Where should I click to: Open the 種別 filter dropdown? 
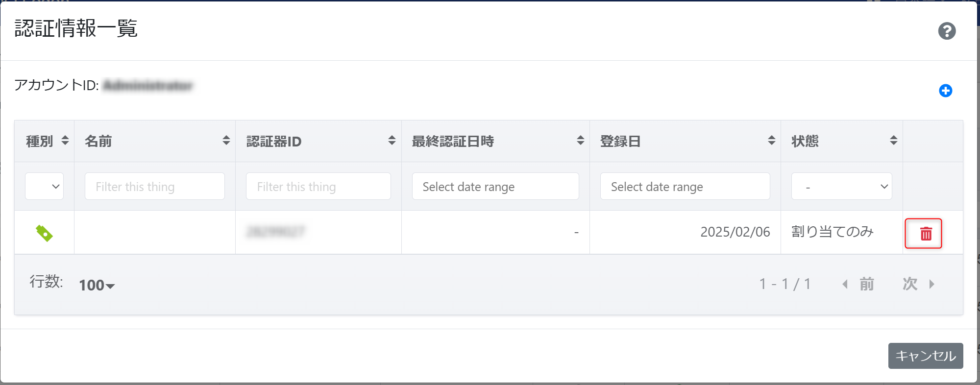tap(45, 187)
